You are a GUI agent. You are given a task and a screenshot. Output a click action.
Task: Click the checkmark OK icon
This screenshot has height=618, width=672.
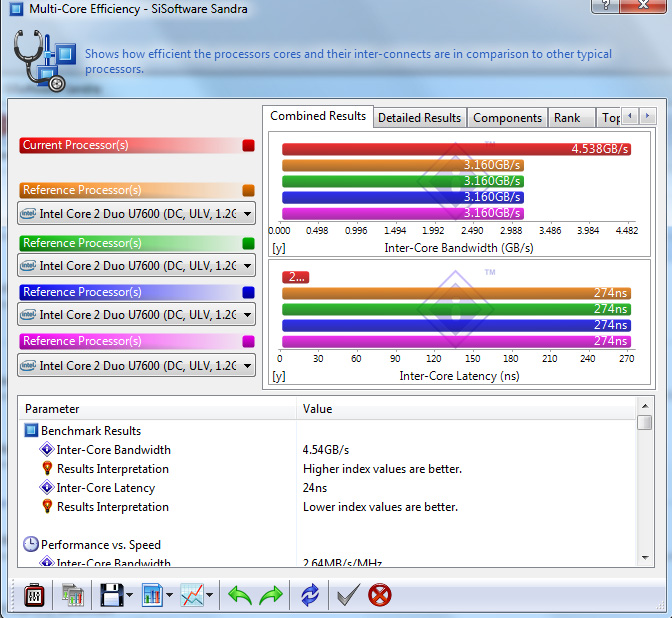348,595
